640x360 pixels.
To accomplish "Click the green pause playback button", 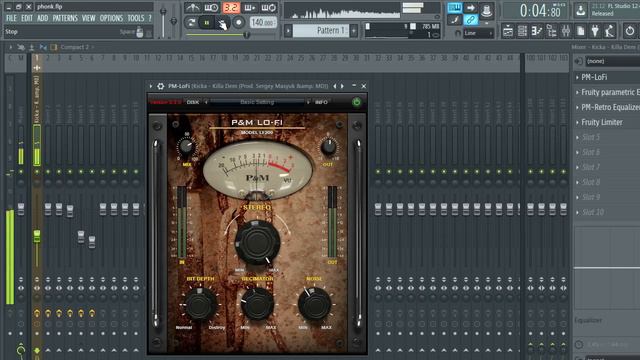I will point(207,22).
